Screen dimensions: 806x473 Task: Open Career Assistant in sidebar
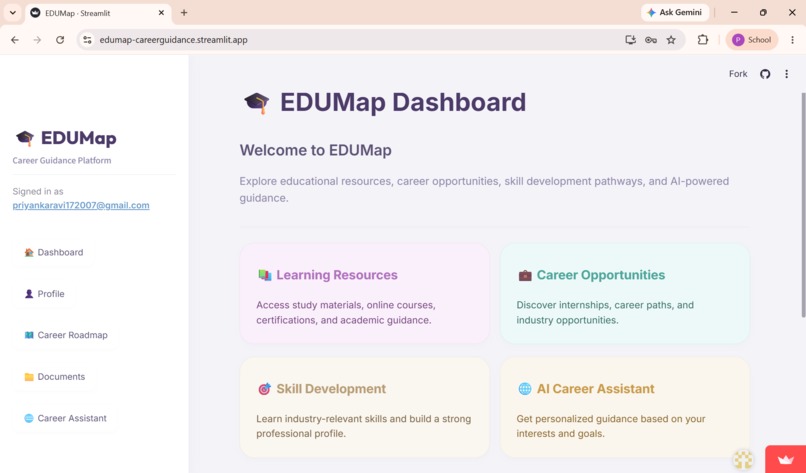point(65,419)
